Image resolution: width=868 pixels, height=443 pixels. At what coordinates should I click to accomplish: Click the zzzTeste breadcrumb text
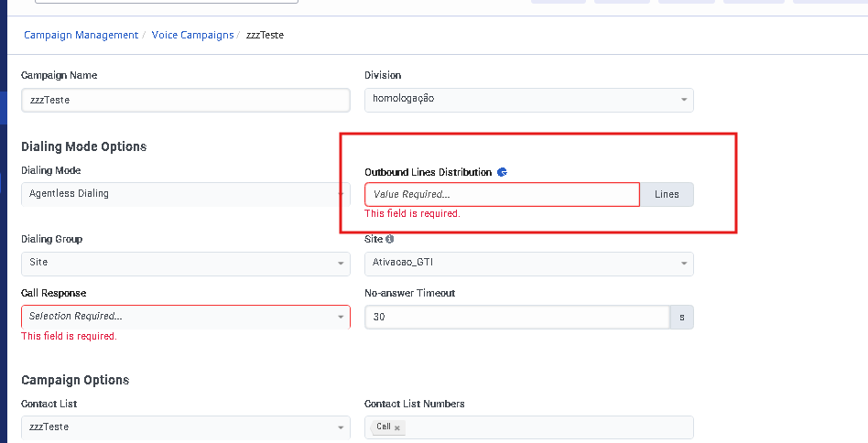tap(265, 35)
